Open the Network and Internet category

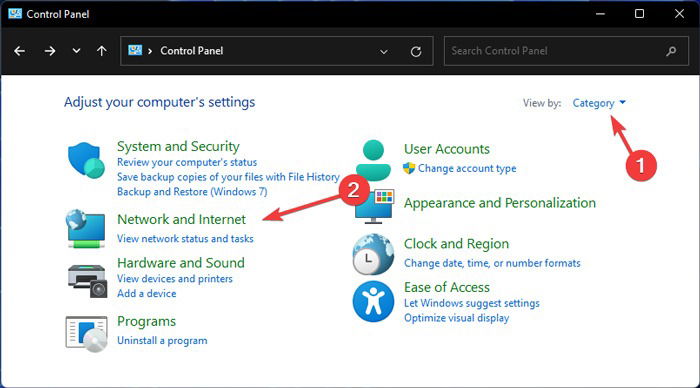181,219
